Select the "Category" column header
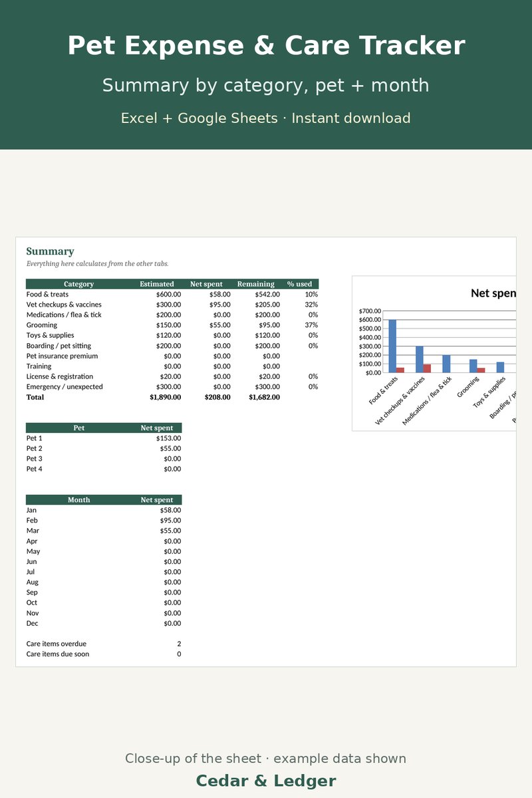Image resolution: width=532 pixels, height=798 pixels. [78, 284]
